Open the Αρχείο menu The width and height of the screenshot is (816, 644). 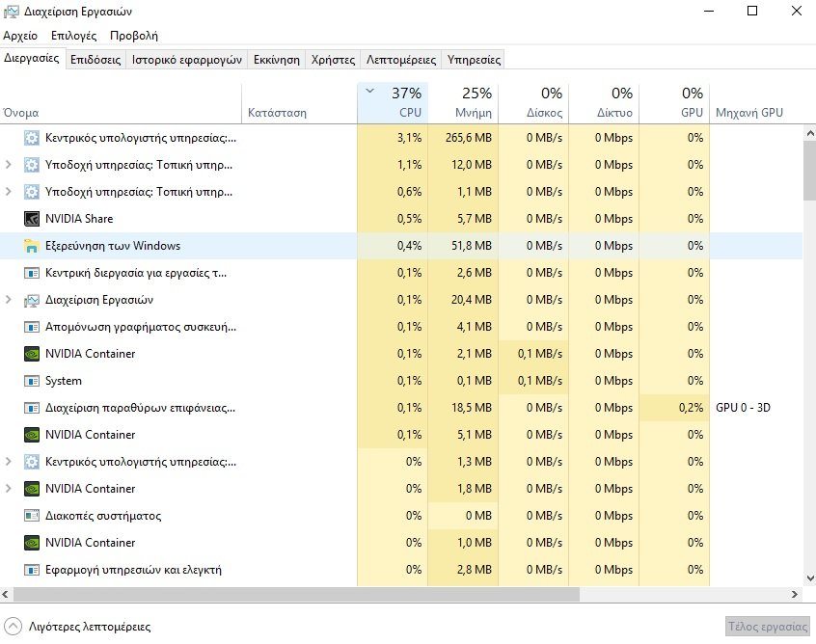(x=20, y=36)
